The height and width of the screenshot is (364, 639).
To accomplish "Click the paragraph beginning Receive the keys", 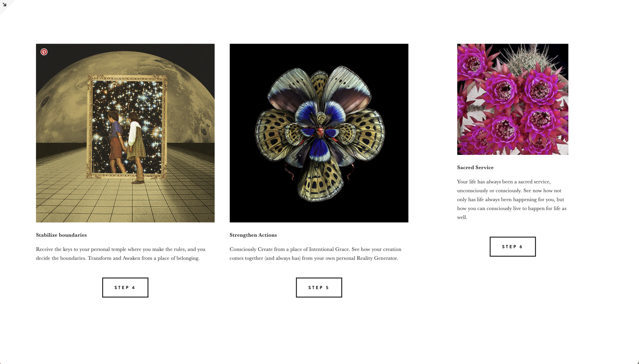I will tap(121, 254).
